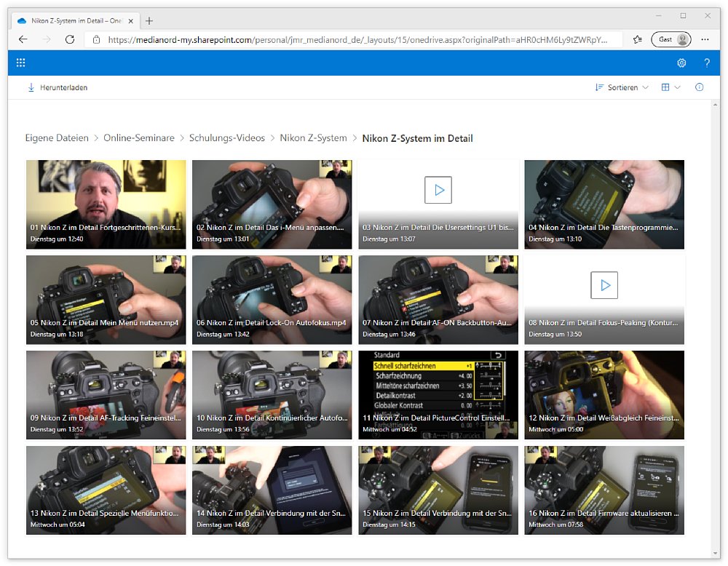The image size is (728, 566).
Task: Click the browser back arrow
Action: [x=23, y=39]
